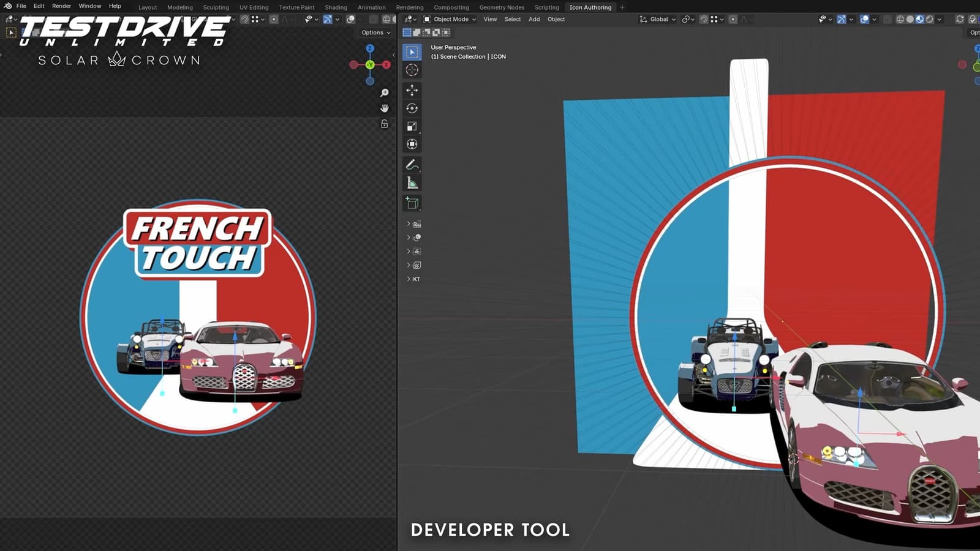Viewport: 980px width, 551px height.
Task: Collapse left viewport sidebar using the arrow
Action: click(393, 55)
